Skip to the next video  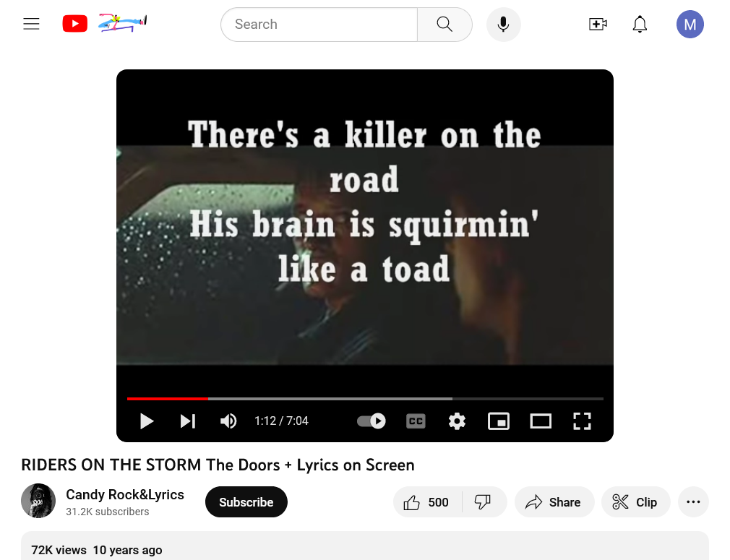tap(188, 421)
